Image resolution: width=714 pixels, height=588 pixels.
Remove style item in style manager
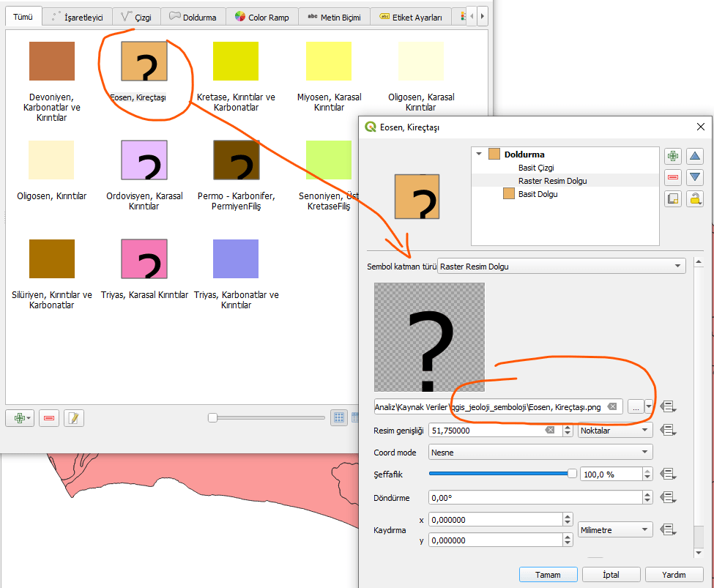click(x=49, y=417)
